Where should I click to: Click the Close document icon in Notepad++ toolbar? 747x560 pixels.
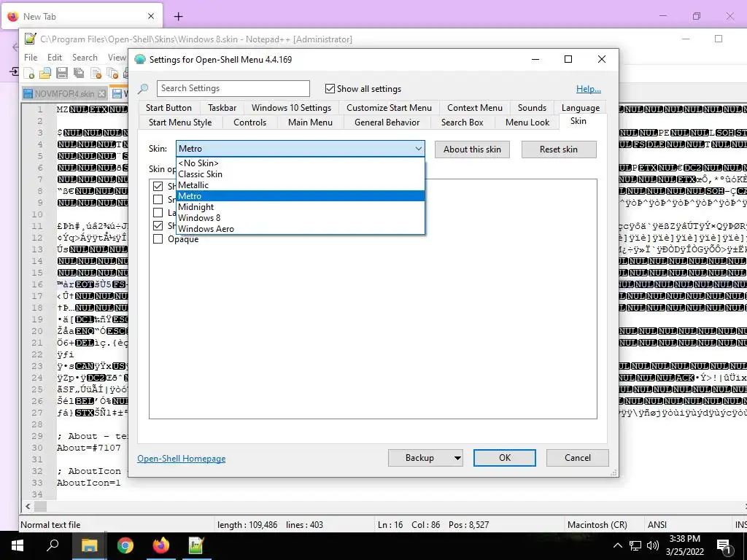[x=96, y=74]
